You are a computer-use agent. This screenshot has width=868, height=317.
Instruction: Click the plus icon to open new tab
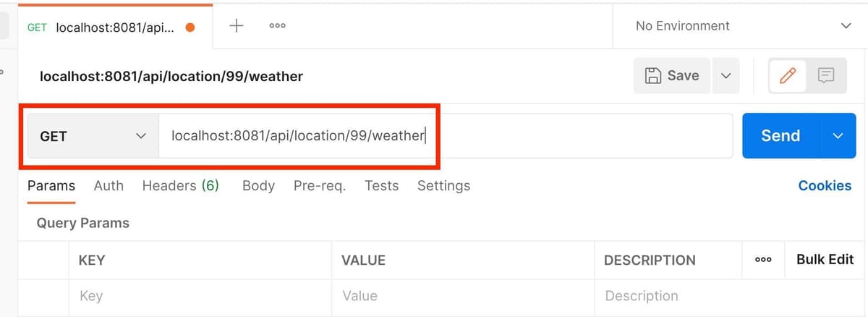pos(236,26)
